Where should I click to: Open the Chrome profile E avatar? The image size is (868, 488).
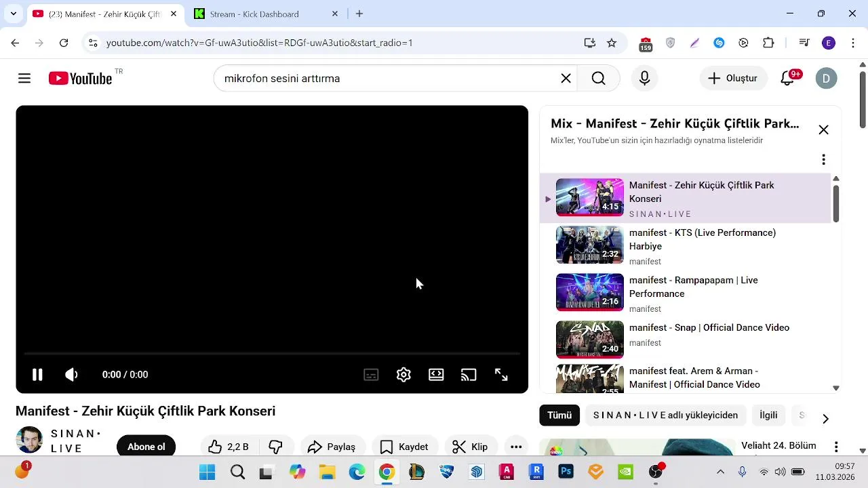pyautogui.click(x=829, y=43)
